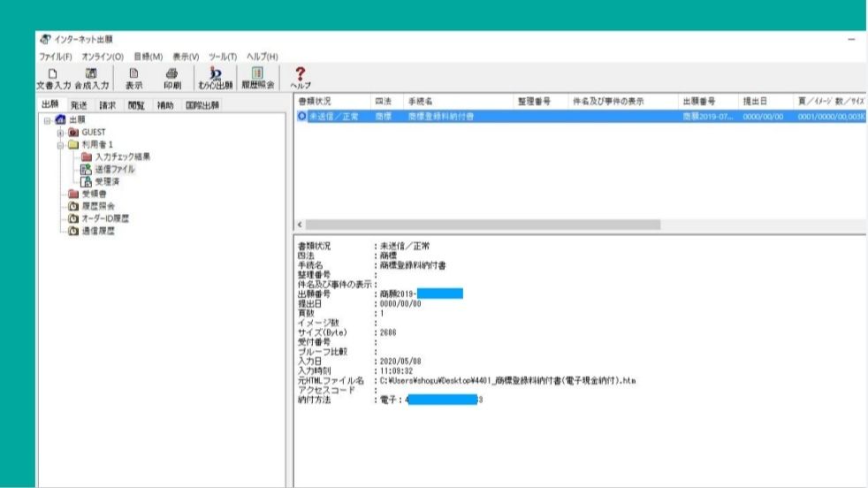Viewport: 868px width, 488px height.
Task: Click the 書類状況 column header
Action: point(316,102)
